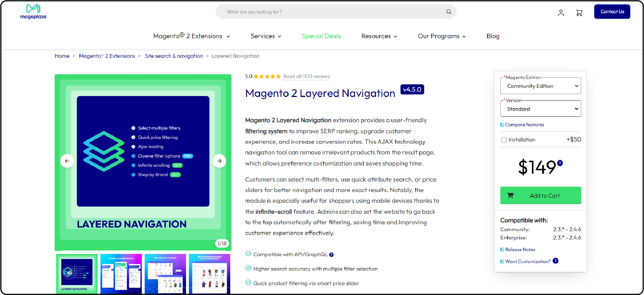Open Read all (101) reviews link
This screenshot has height=295, width=644.
pos(307,76)
